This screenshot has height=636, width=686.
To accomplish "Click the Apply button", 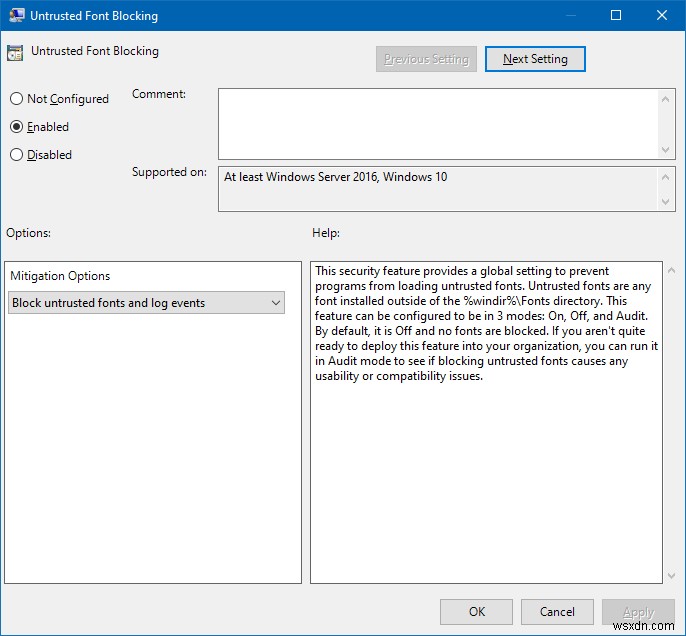I will click(638, 612).
